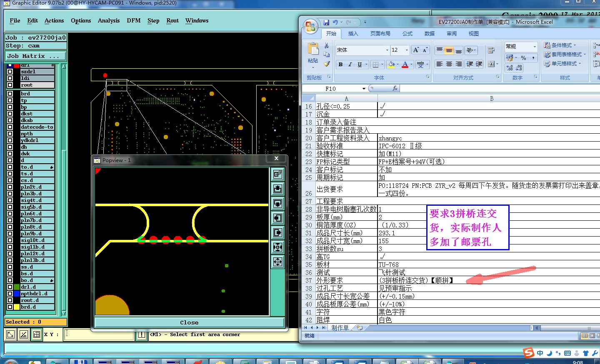
Task: Toggle the checkbox for layer rout.d
Action: point(10,300)
